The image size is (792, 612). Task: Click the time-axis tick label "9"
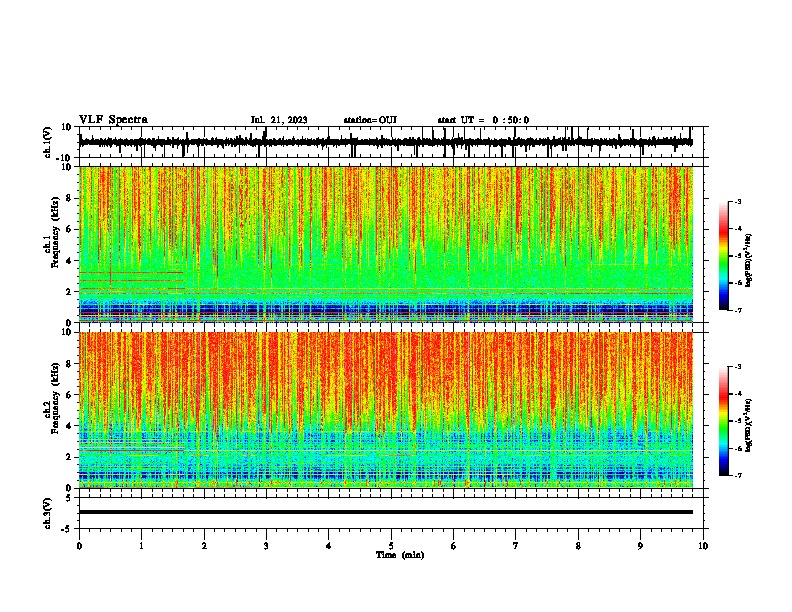(640, 546)
